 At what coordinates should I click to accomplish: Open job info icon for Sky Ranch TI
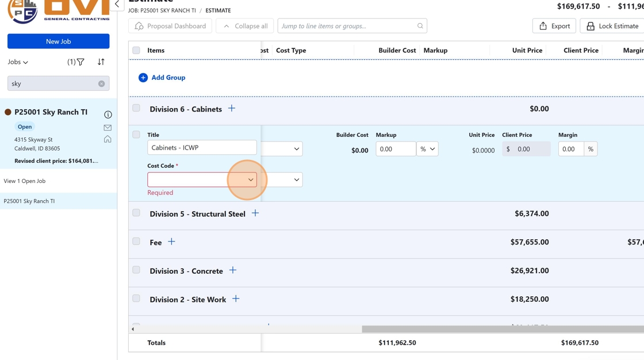point(108,115)
